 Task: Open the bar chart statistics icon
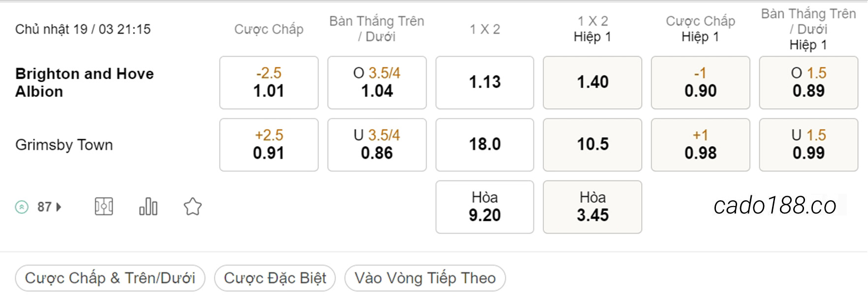[148, 207]
